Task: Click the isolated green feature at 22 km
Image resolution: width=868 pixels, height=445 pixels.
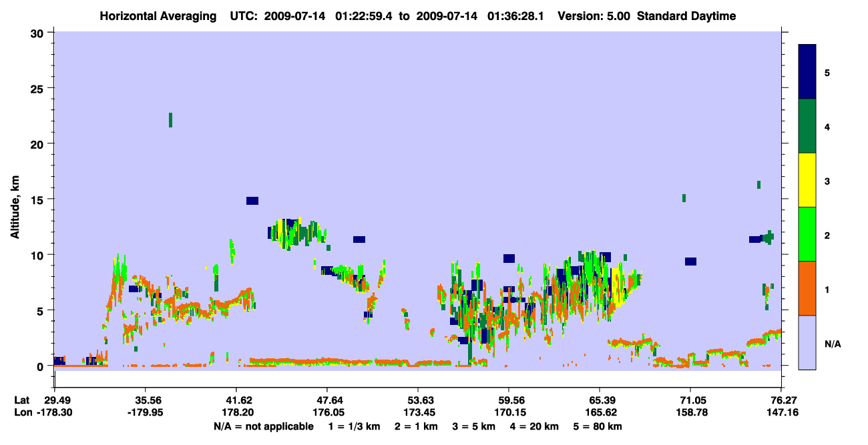Action: click(x=171, y=120)
